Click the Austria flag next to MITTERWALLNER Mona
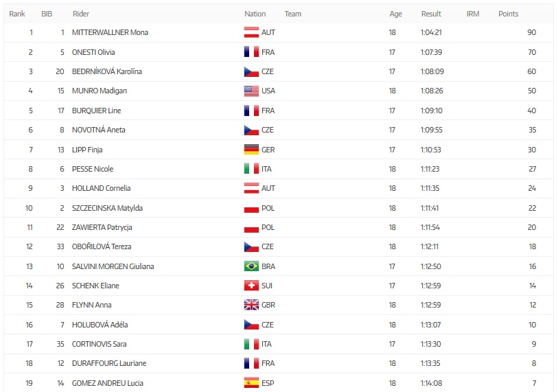558x392 pixels. click(x=251, y=32)
